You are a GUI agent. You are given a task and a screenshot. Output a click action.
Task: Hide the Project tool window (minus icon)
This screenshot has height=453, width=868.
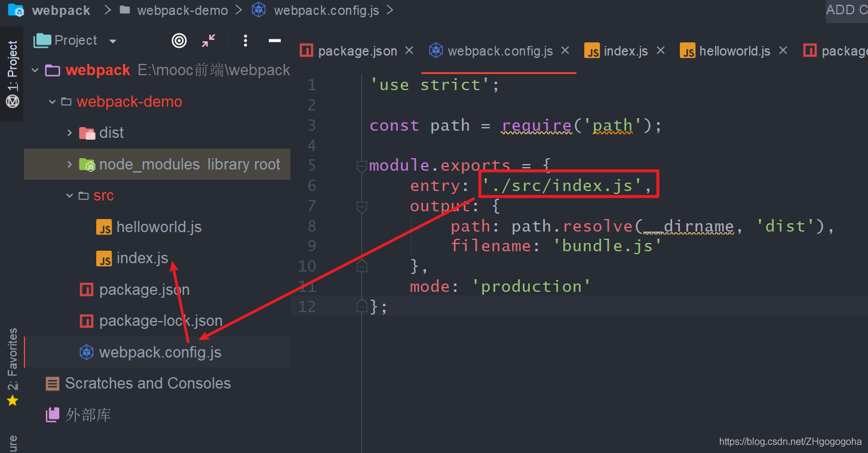click(x=275, y=41)
